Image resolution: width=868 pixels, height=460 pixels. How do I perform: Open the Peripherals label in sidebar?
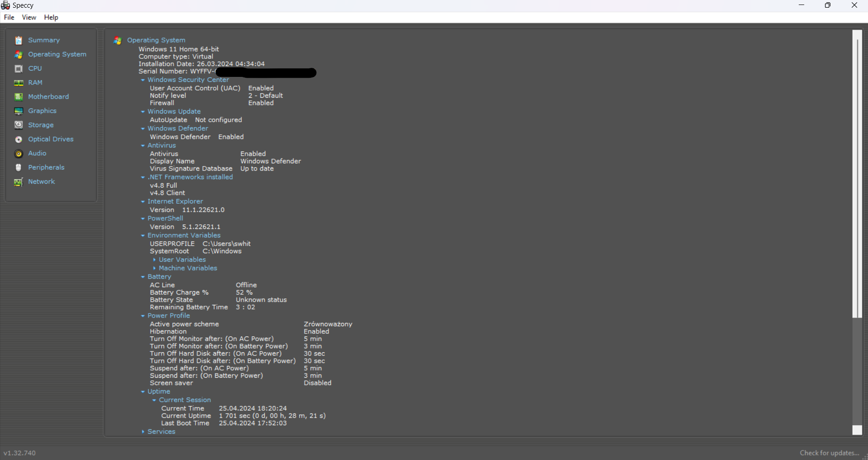tap(46, 167)
